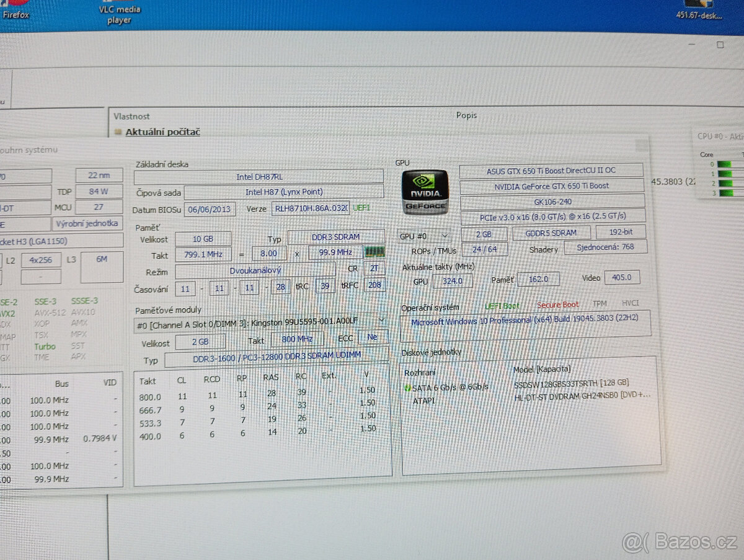Select the Aktuální počítač tree entry

(162, 132)
